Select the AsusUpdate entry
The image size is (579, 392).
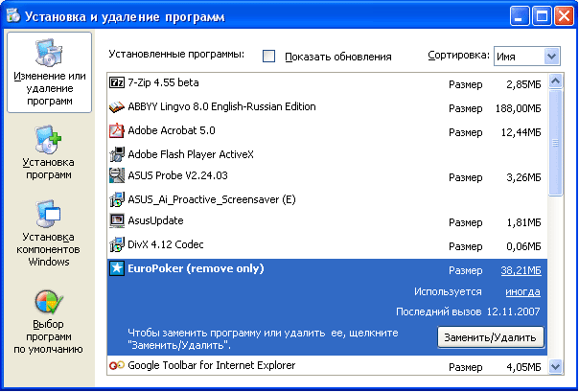click(327, 221)
